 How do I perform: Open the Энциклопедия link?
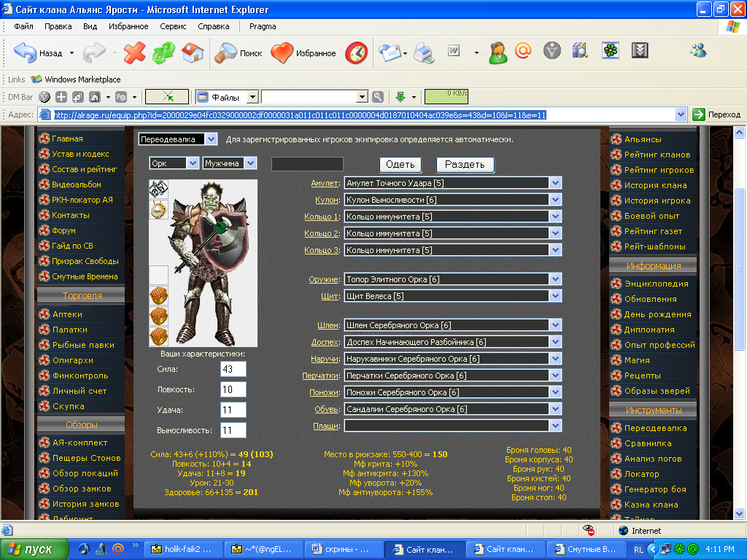(x=656, y=284)
